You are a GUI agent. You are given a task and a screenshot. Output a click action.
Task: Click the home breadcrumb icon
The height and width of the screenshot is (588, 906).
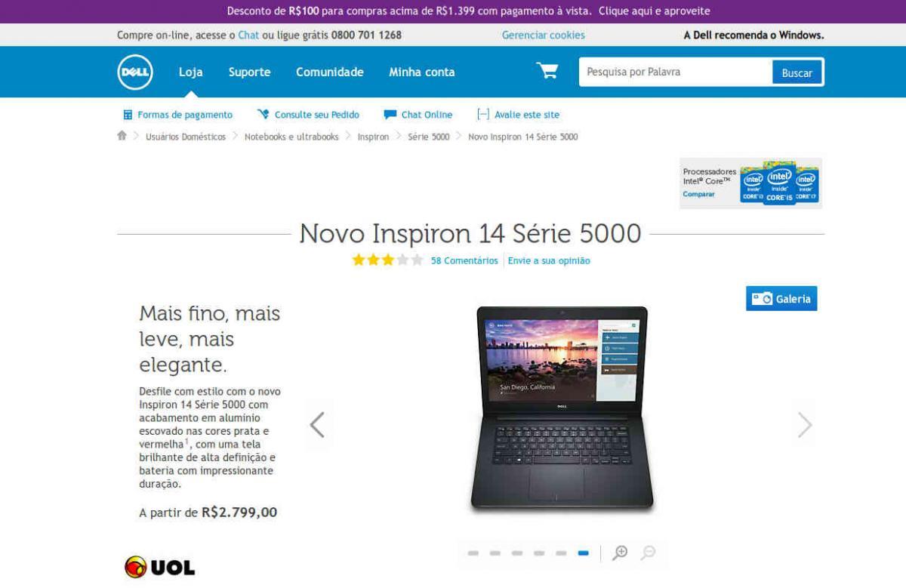pyautogui.click(x=122, y=136)
